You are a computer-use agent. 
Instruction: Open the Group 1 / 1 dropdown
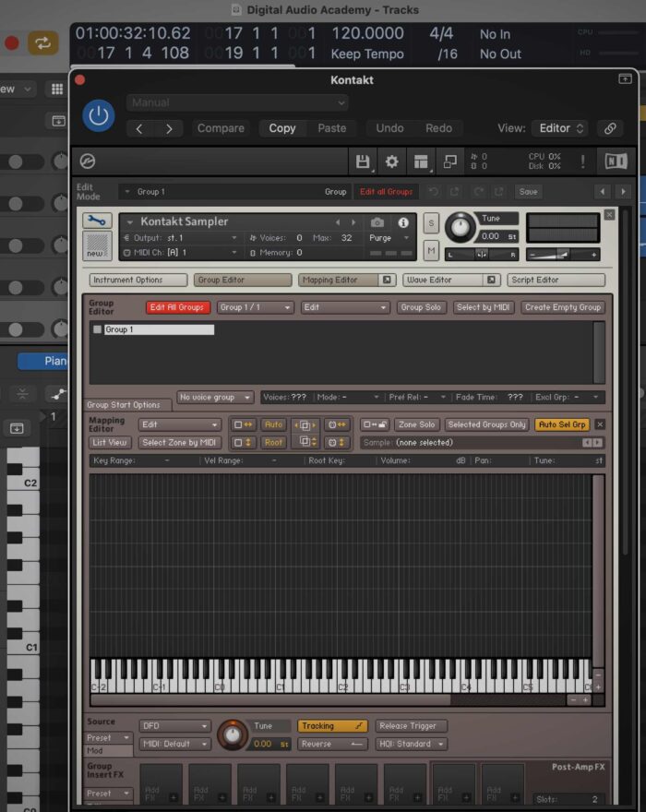point(256,307)
